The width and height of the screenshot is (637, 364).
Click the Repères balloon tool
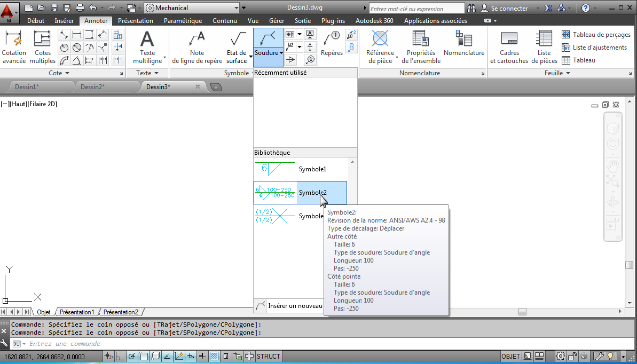click(x=332, y=44)
